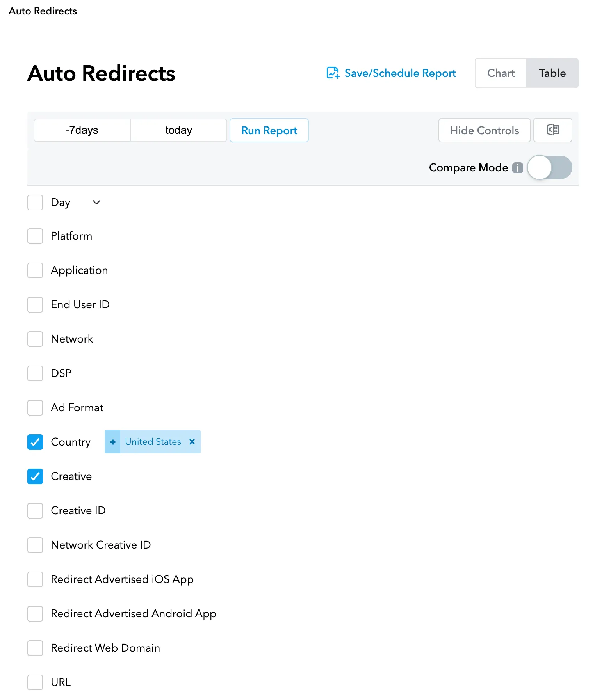
Task: Uncheck the Creative dimension
Action: point(35,476)
